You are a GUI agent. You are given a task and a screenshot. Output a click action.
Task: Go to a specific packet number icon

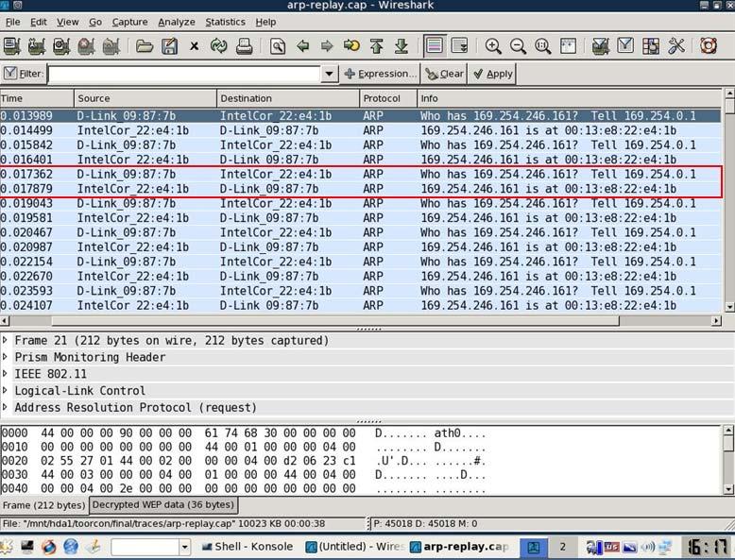click(x=351, y=46)
